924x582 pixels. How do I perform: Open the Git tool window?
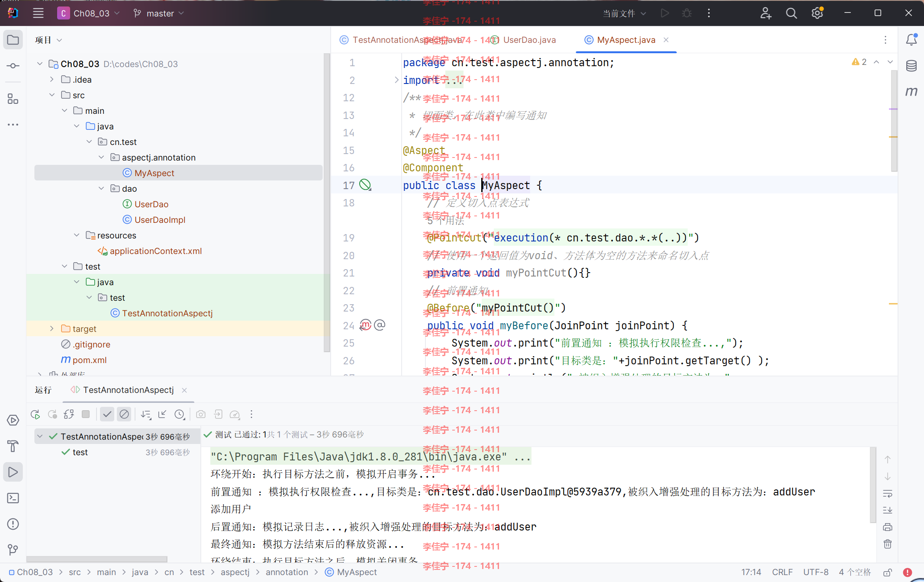click(x=13, y=550)
